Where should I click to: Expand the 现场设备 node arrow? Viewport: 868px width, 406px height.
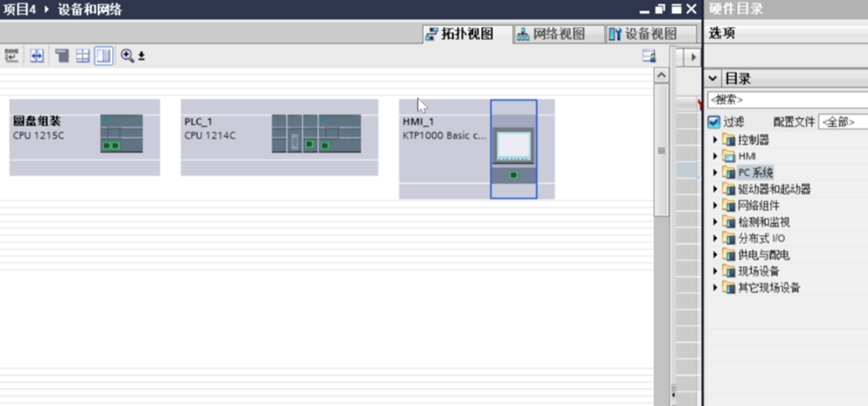715,272
